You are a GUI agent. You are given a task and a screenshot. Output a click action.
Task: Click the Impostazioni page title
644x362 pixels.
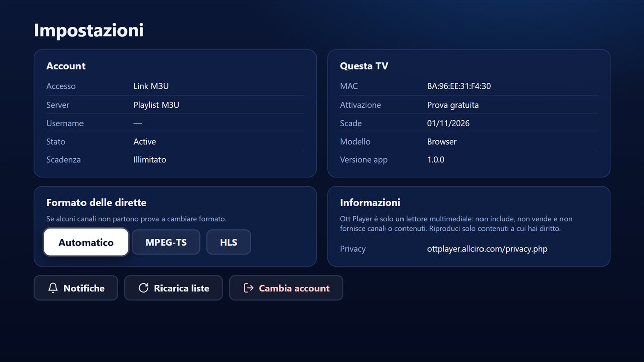point(89,30)
